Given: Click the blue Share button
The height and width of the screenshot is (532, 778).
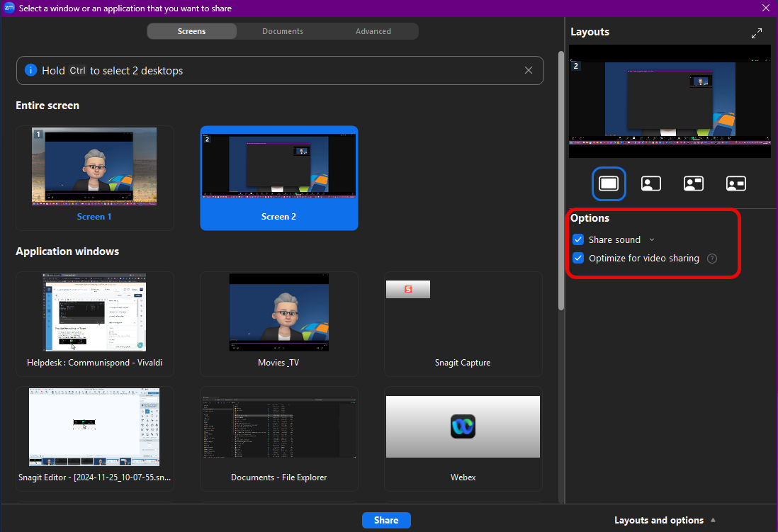Looking at the screenshot, I should 386,520.
